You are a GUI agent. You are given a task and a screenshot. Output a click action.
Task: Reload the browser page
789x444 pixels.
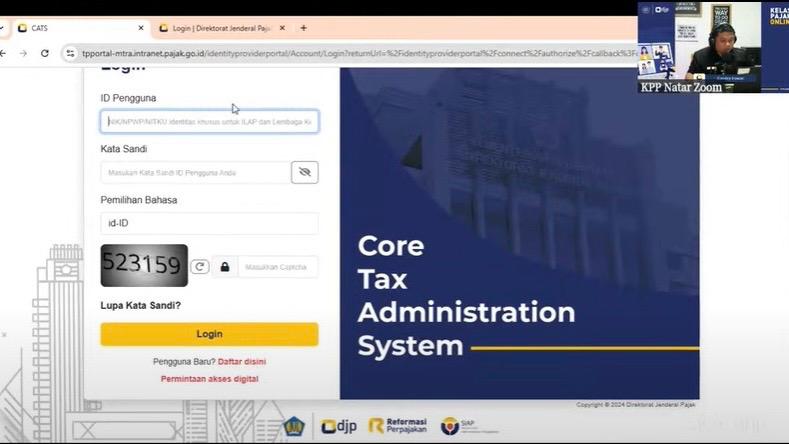pyautogui.click(x=45, y=53)
